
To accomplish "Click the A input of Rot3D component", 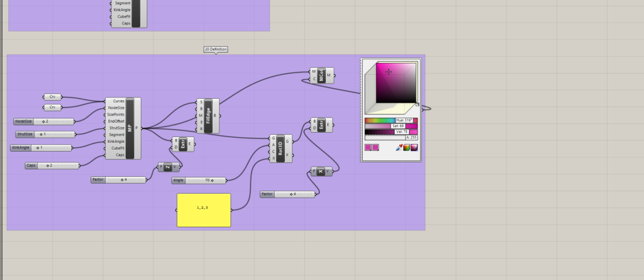I will [x=274, y=145].
